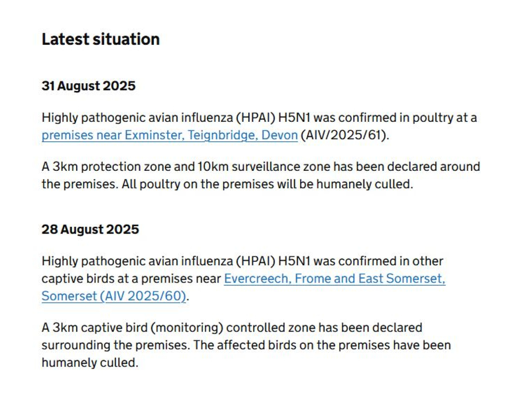Click the Latest situation heading
Screen dimensions: 532x399
(x=101, y=39)
